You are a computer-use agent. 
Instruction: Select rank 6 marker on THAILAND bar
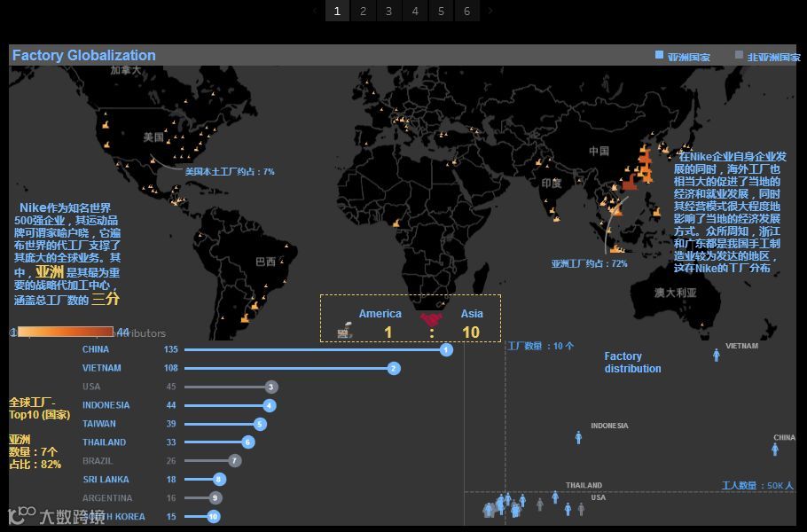pyautogui.click(x=248, y=442)
